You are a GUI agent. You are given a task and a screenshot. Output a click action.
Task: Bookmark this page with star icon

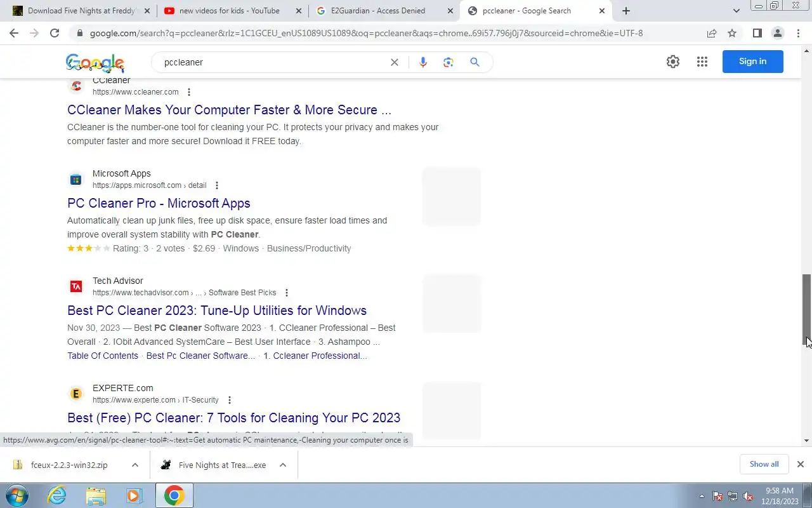(732, 33)
